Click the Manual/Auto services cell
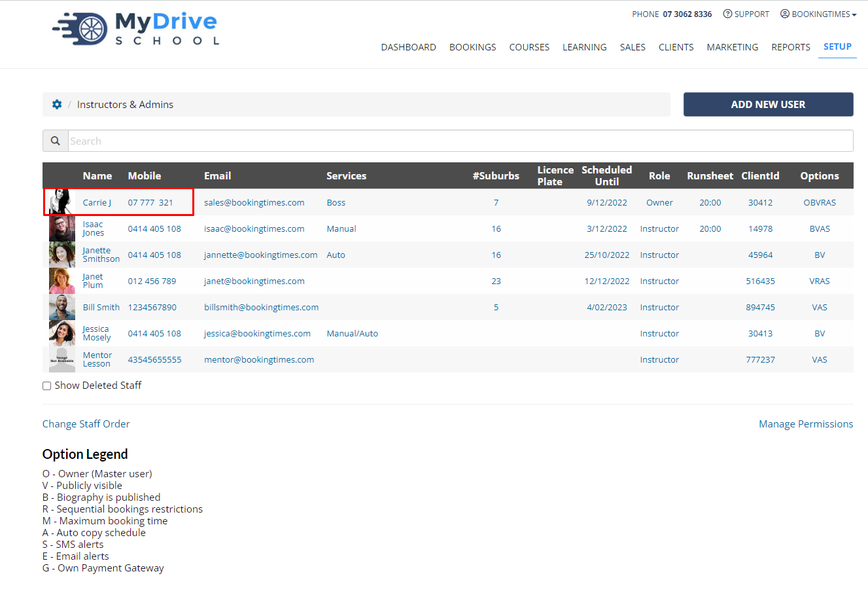The width and height of the screenshot is (868, 614). coord(353,333)
